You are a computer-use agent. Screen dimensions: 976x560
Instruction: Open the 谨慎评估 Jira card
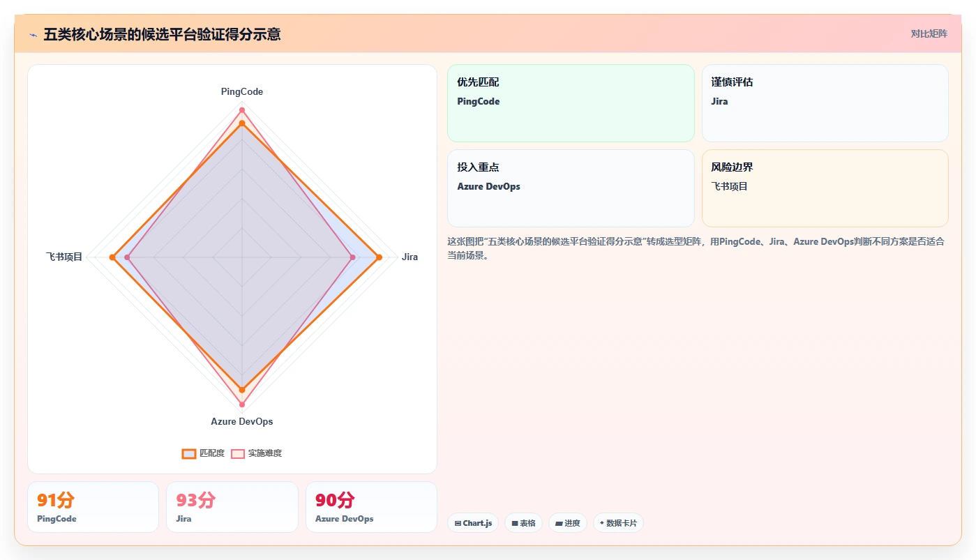pyautogui.click(x=825, y=103)
